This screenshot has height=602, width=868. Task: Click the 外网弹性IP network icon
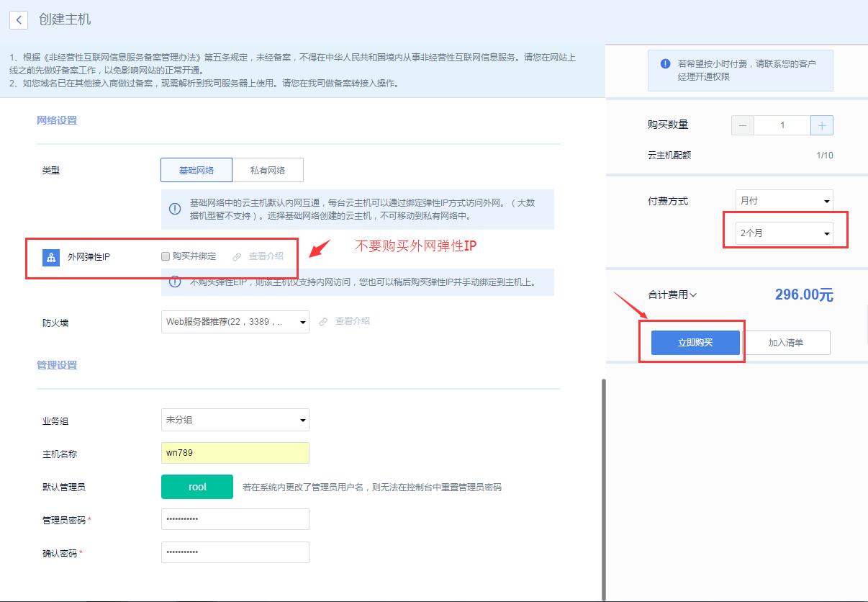pyautogui.click(x=50, y=257)
